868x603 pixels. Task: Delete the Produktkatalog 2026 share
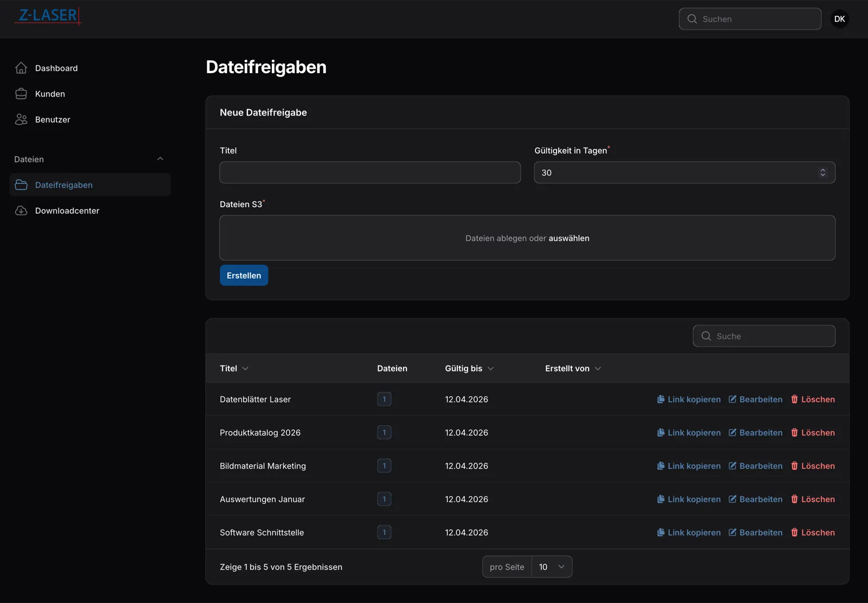pyautogui.click(x=813, y=433)
